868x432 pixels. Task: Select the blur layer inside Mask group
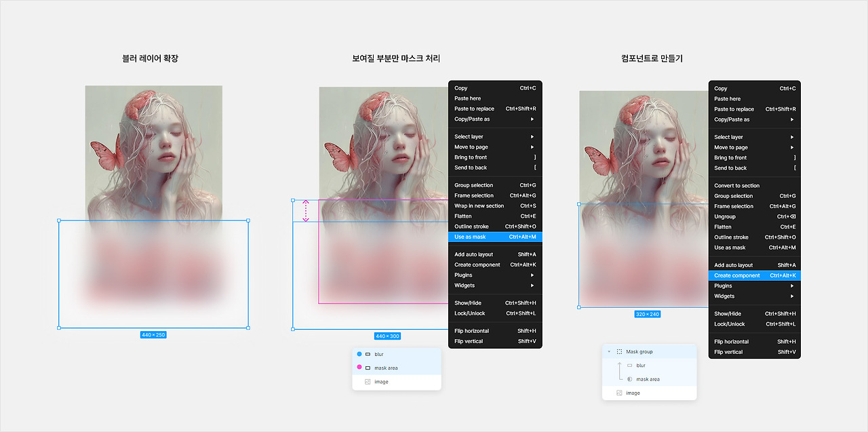point(649,366)
